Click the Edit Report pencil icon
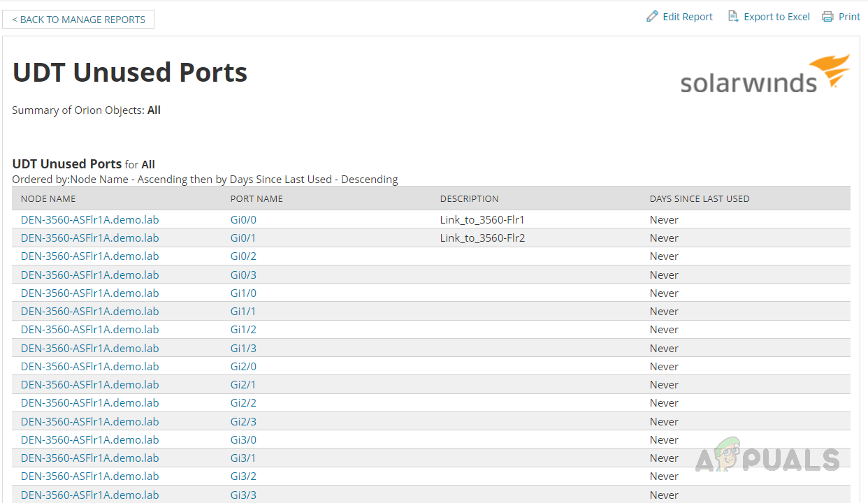 click(652, 16)
